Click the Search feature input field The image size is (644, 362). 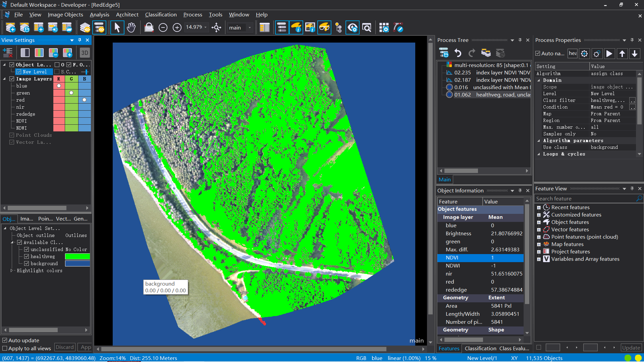click(585, 198)
